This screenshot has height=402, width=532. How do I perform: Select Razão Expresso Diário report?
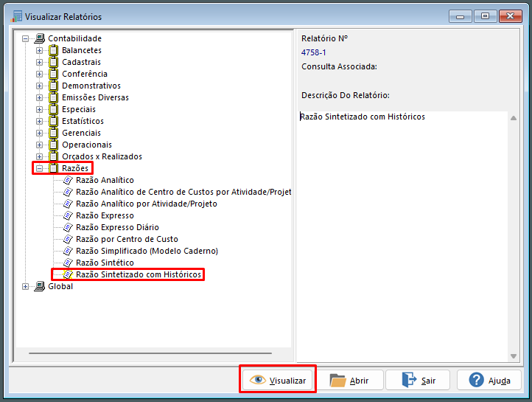117,227
